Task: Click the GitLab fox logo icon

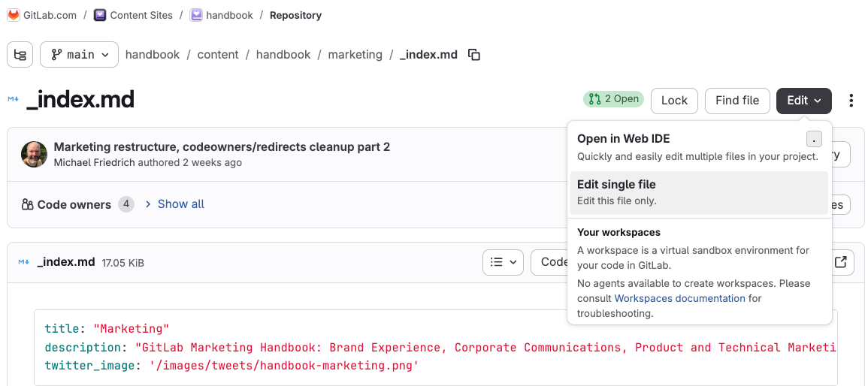Action: tap(14, 15)
